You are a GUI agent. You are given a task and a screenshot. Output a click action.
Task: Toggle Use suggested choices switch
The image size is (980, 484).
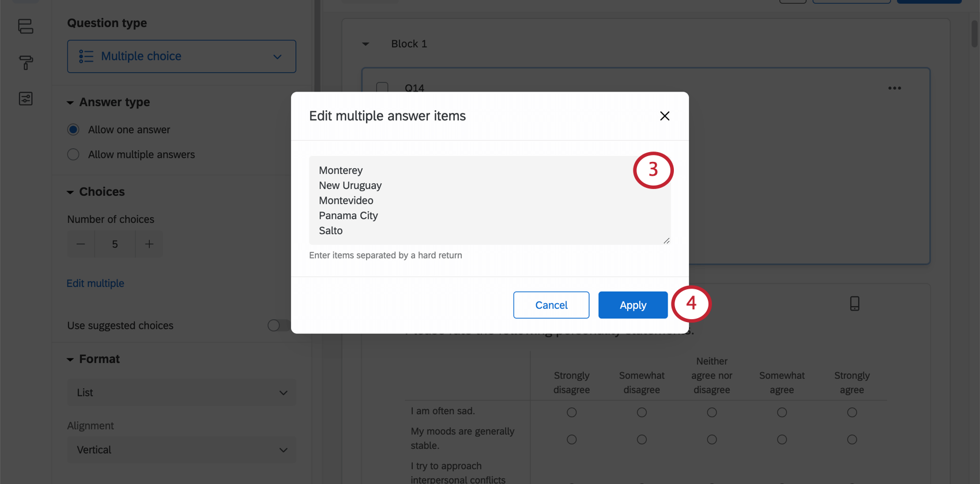click(279, 326)
